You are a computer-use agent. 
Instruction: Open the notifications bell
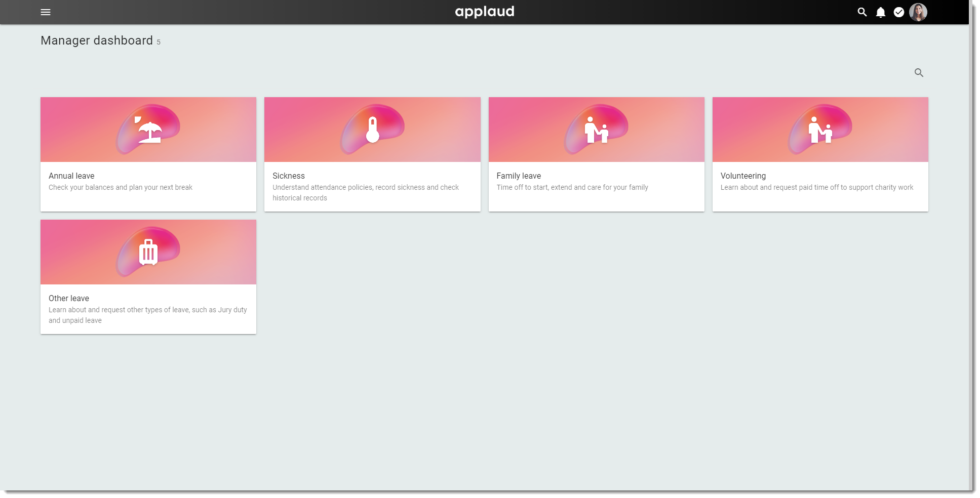coord(881,12)
